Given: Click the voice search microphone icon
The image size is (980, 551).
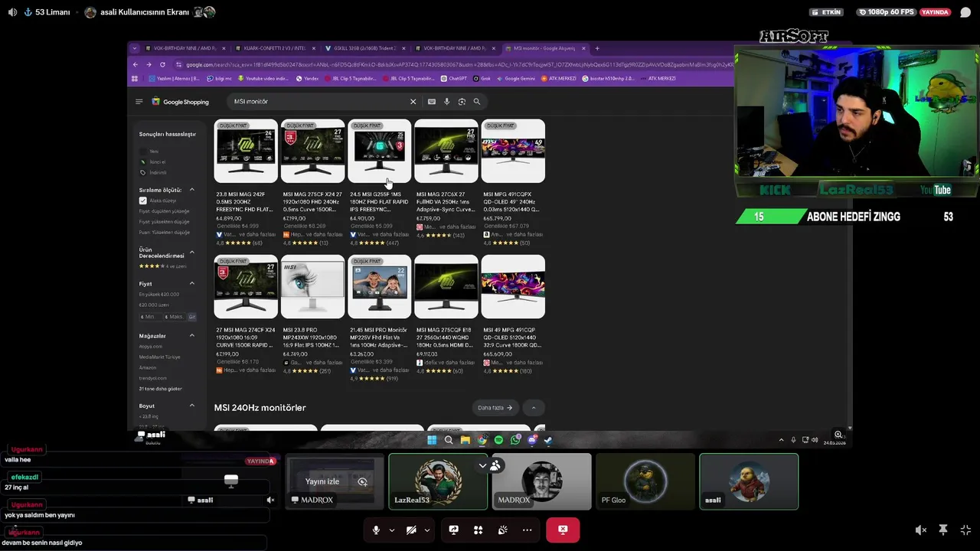Looking at the screenshot, I should pyautogui.click(x=446, y=101).
